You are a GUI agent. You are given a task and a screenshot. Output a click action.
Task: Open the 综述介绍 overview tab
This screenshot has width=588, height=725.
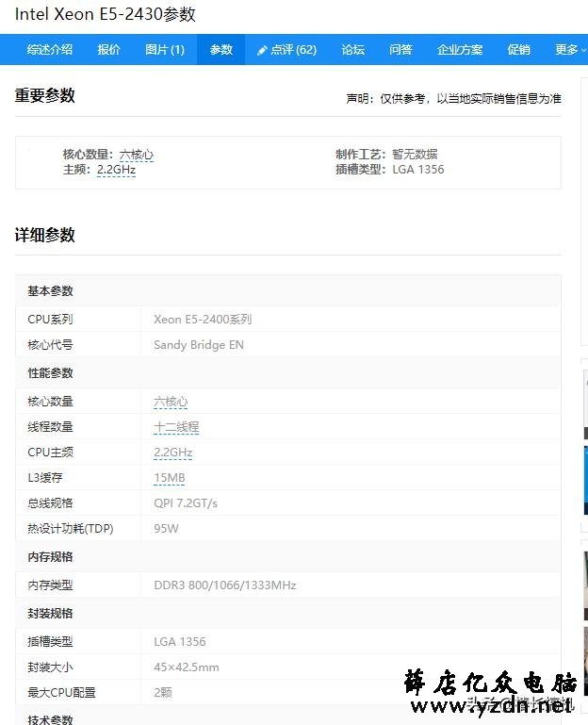tap(49, 49)
